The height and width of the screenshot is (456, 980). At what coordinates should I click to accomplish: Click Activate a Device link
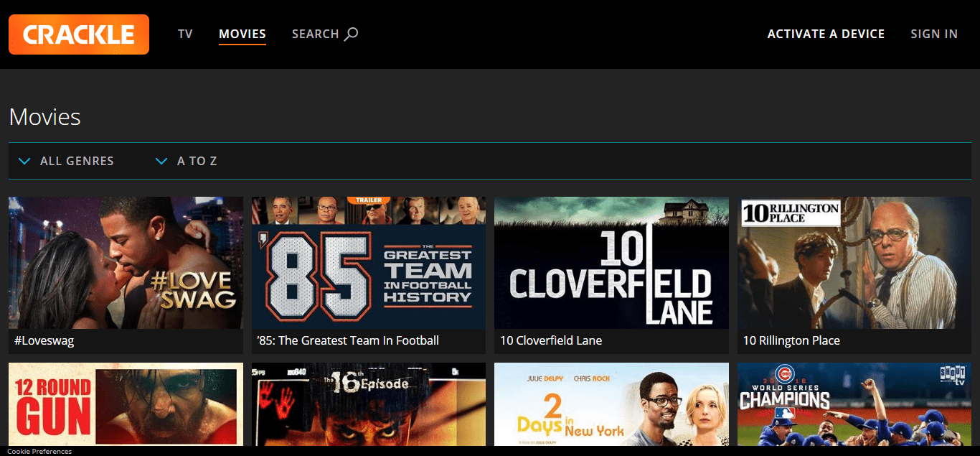[x=826, y=34]
